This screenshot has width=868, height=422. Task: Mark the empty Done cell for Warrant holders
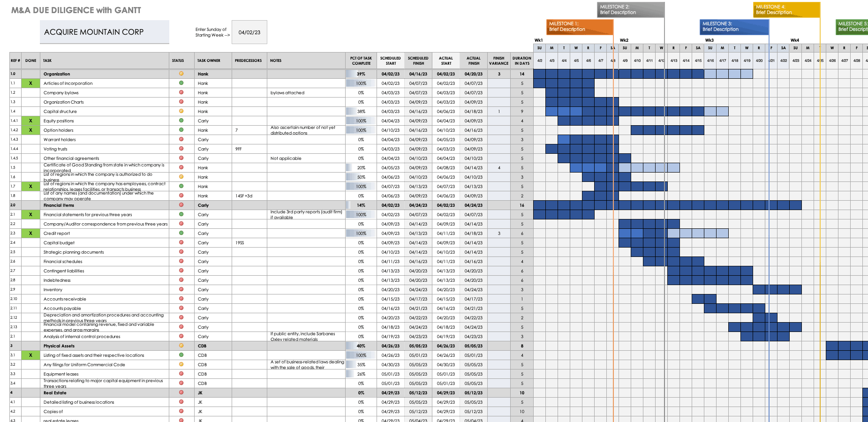(31, 139)
